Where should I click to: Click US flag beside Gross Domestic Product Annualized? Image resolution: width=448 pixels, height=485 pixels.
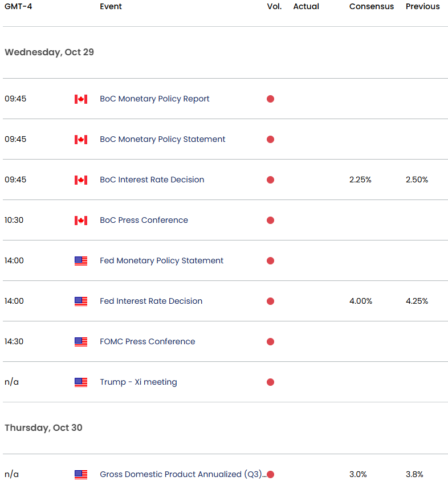(81, 475)
